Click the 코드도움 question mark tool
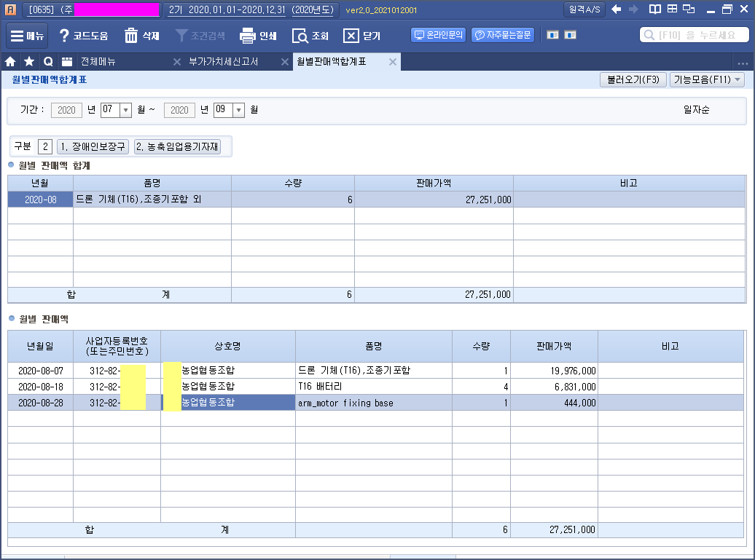 tap(83, 36)
